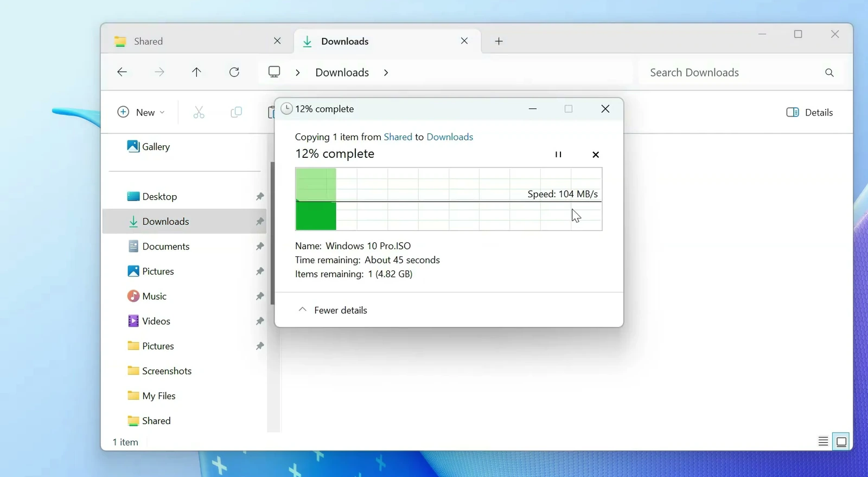Open Shared folder in sidebar

tap(149, 421)
